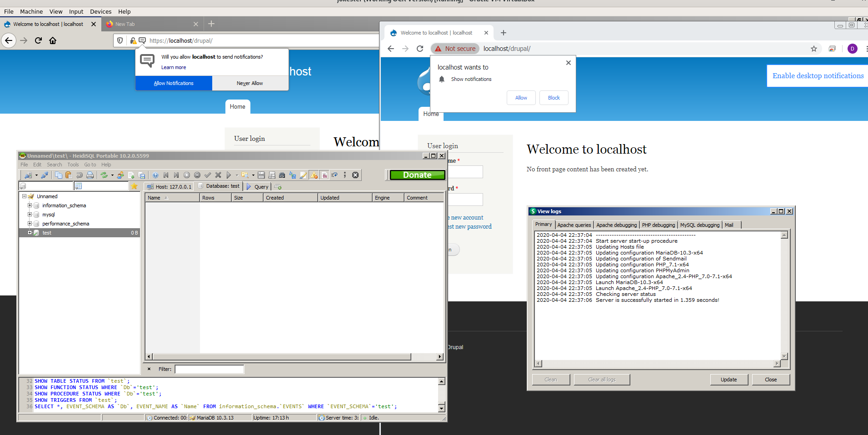Screen dimensions: 868x435
Task: Open Load SQL file dropdown arrow
Action: coord(253,175)
